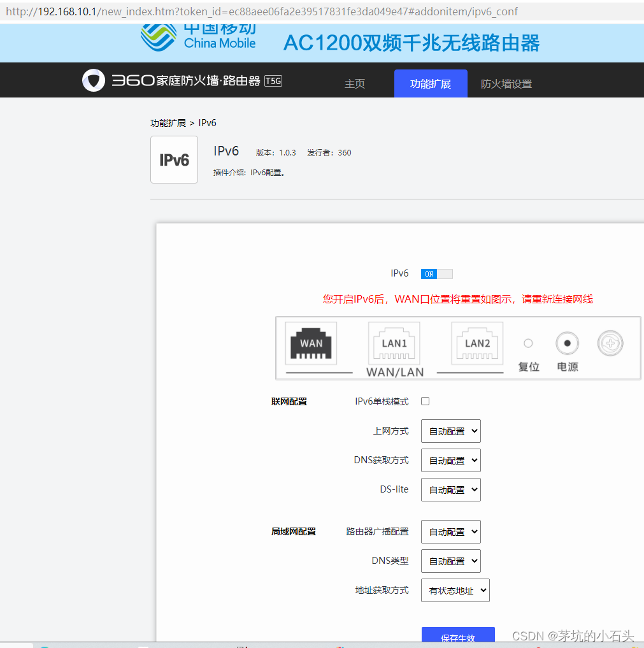
Task: Click the 复位 reset button in the diagram
Action: [528, 343]
